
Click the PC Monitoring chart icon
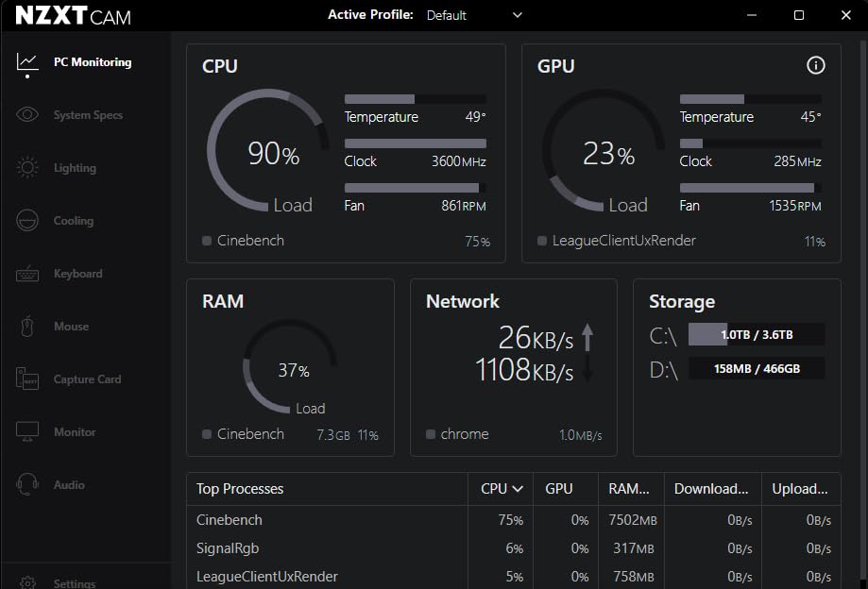27,62
